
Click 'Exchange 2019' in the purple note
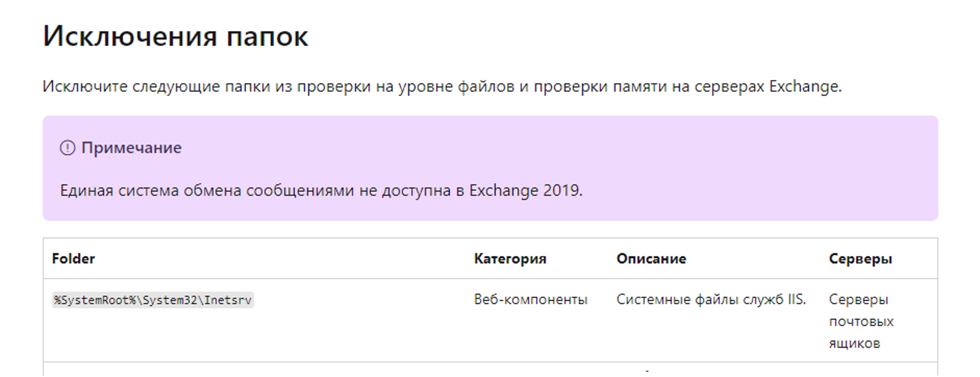point(525,190)
